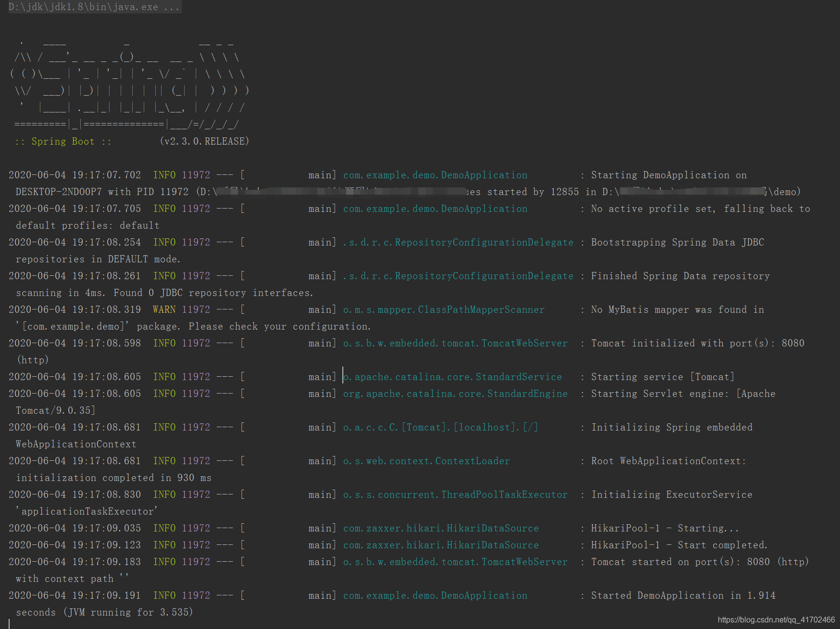Click 'Tomcat/9.0.35]' continuation line
The width and height of the screenshot is (840, 629).
(x=56, y=410)
